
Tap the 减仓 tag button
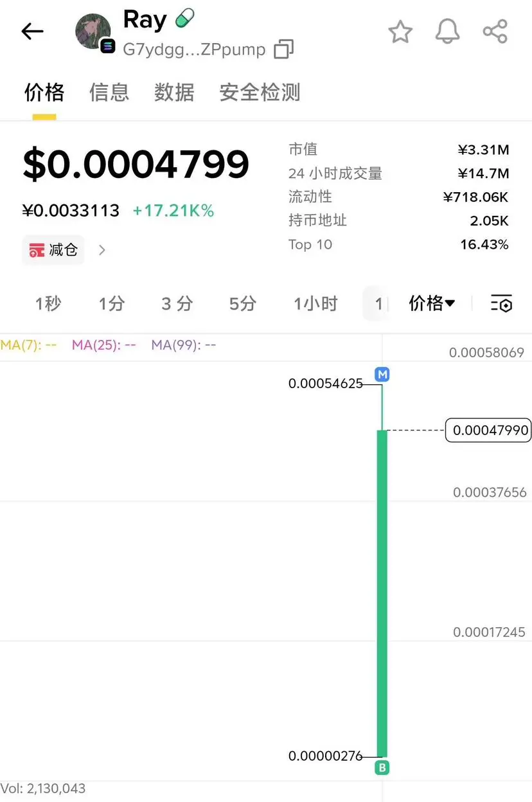click(x=53, y=250)
